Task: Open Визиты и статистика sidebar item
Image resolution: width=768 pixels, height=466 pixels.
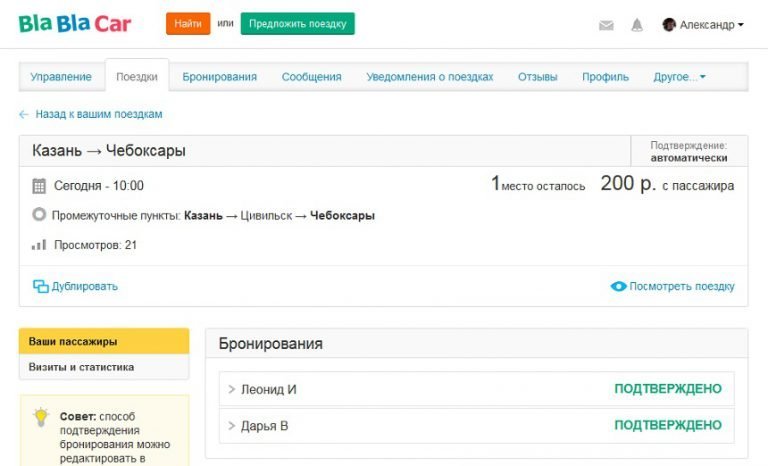Action: tap(81, 367)
